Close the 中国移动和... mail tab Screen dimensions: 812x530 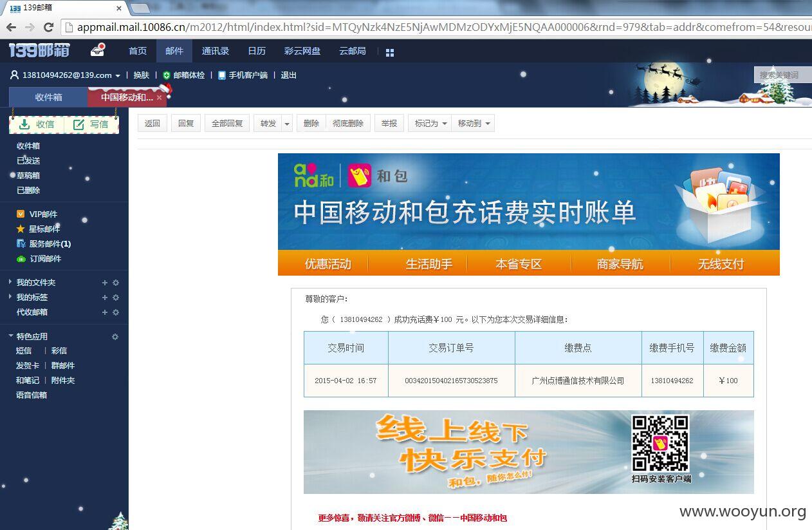point(159,98)
